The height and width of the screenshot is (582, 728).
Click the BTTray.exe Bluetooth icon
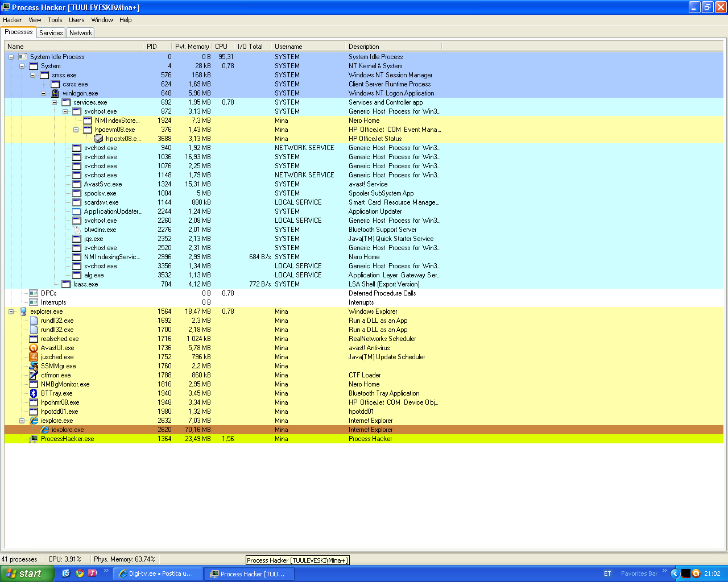(x=34, y=393)
